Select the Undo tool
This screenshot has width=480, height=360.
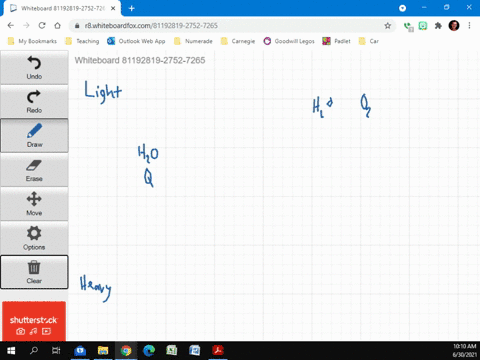34,68
